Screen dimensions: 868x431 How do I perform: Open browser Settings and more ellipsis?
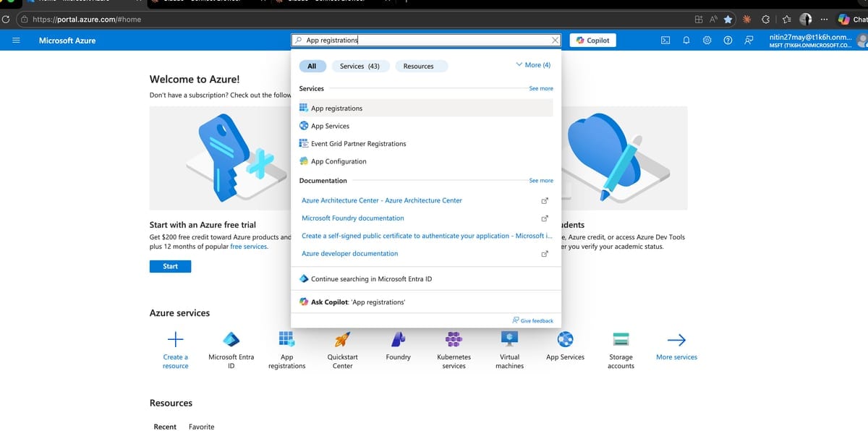(x=824, y=20)
